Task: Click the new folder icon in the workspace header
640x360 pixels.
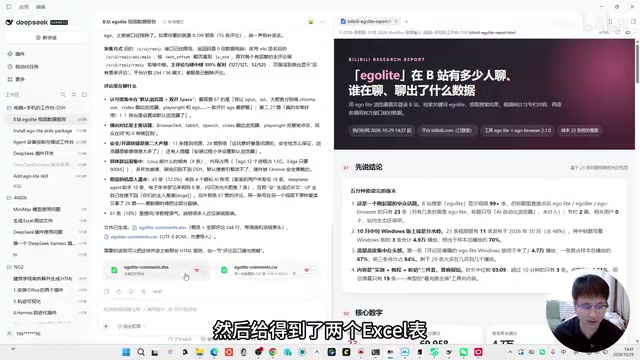Action: 84,95
